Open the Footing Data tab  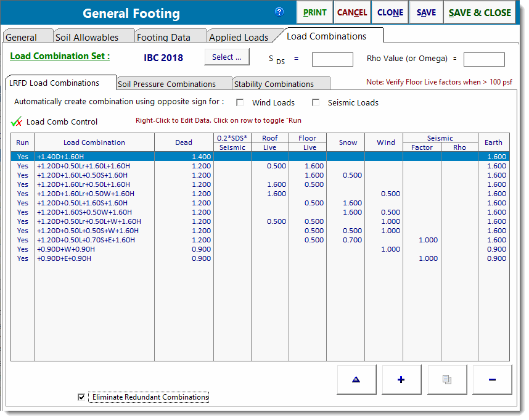coord(163,37)
